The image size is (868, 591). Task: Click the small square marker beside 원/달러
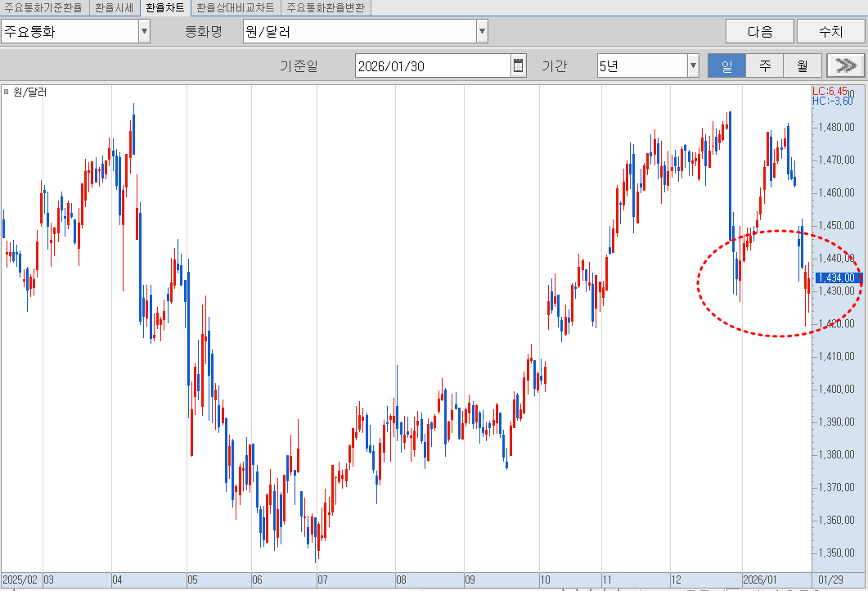(7, 92)
